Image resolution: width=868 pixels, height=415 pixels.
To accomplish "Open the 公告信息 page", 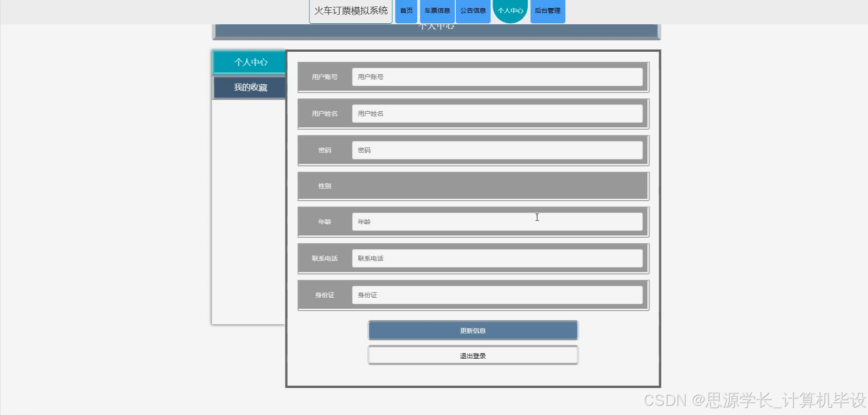I will click(x=473, y=10).
